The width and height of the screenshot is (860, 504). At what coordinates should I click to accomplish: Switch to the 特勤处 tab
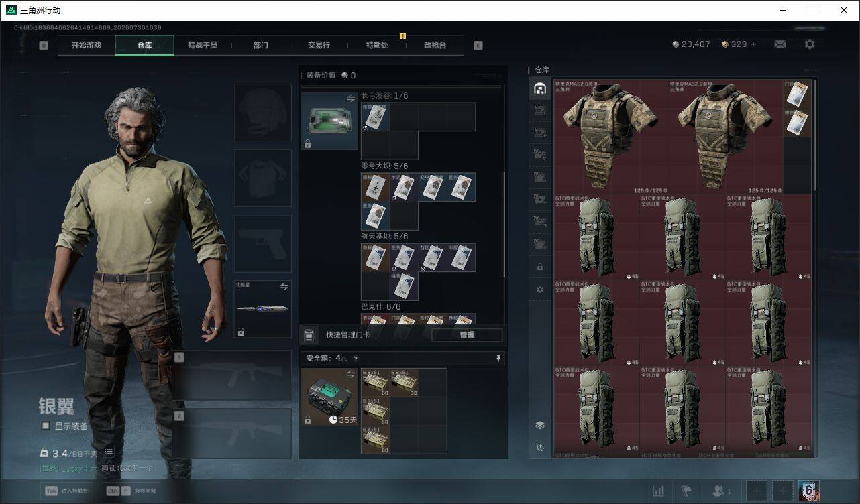point(377,46)
